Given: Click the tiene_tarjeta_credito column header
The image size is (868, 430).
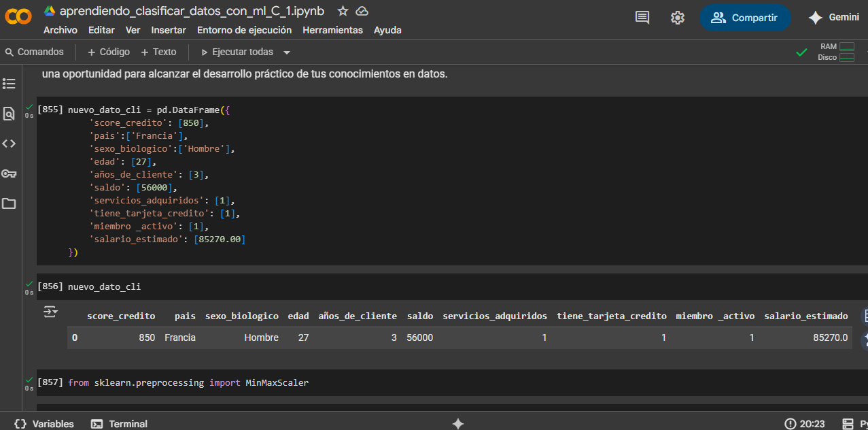Looking at the screenshot, I should point(612,316).
